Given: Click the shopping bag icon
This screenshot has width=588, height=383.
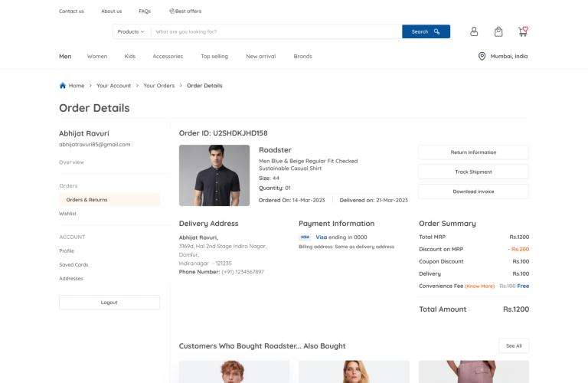Looking at the screenshot, I should pyautogui.click(x=498, y=31).
